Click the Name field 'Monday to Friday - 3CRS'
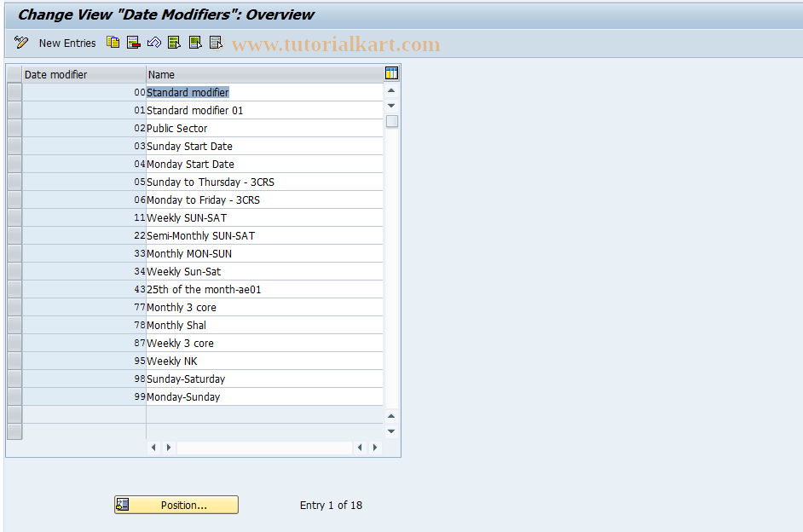Image resolution: width=803 pixels, height=532 pixels. point(264,199)
